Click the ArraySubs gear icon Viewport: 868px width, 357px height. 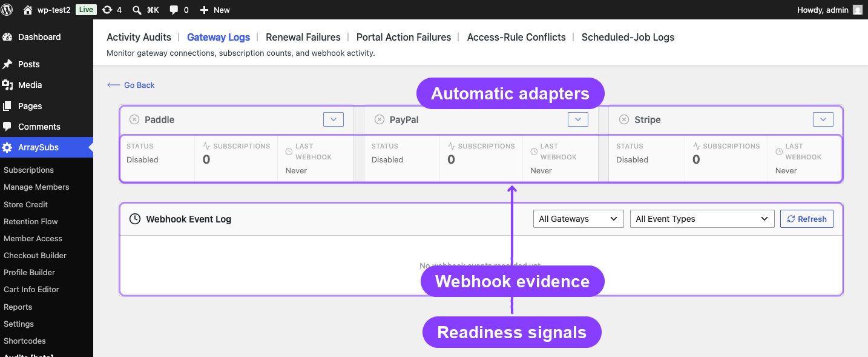click(x=7, y=147)
